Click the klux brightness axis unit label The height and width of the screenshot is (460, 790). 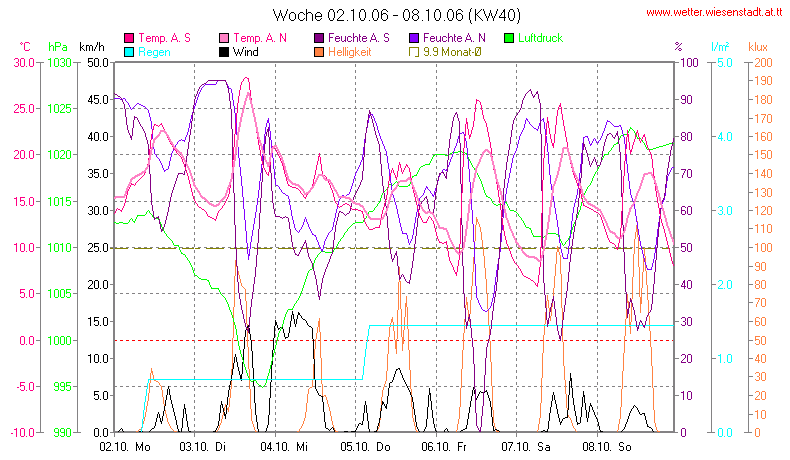pos(758,47)
